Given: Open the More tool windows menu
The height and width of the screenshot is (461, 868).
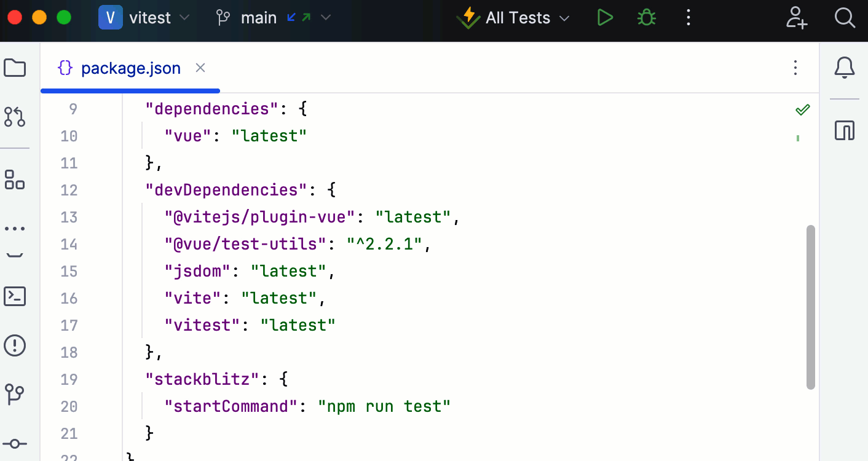Looking at the screenshot, I should click(x=15, y=228).
